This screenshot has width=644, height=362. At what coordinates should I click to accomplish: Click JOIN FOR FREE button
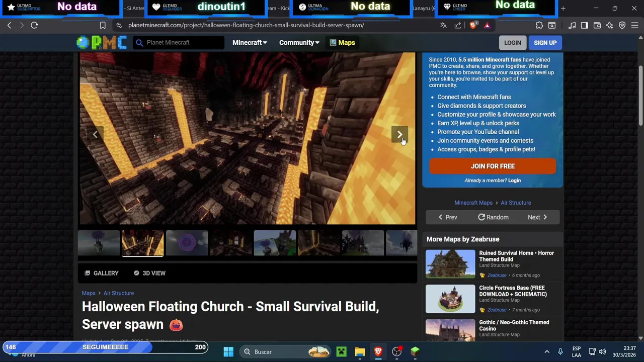pos(493,166)
